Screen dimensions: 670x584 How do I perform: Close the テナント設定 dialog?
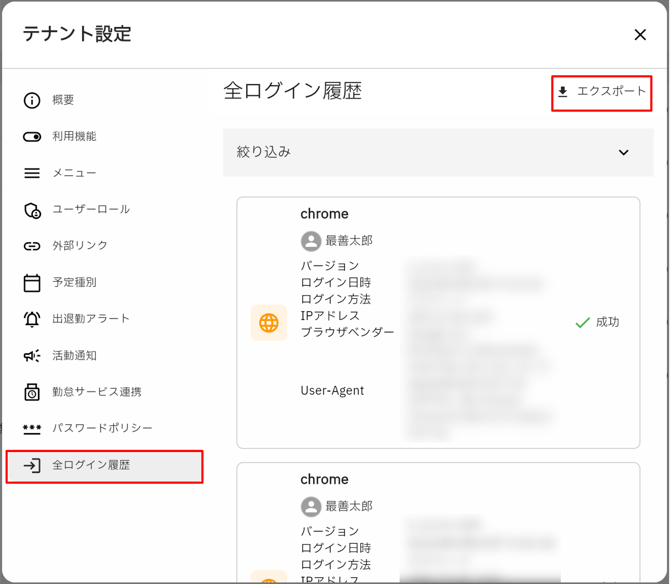(x=640, y=35)
